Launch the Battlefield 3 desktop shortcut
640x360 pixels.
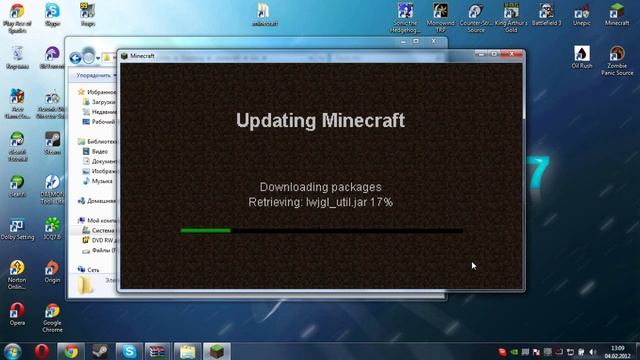pyautogui.click(x=546, y=15)
